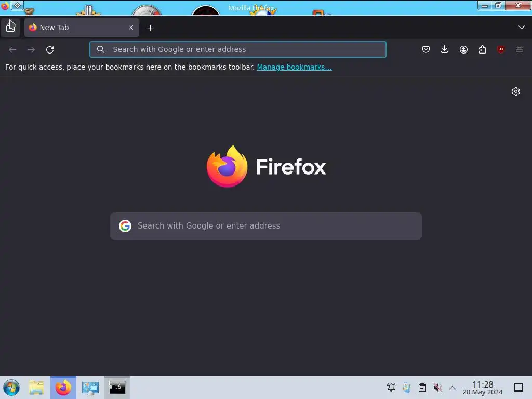The height and width of the screenshot is (399, 532).
Task: Select the New Tab tab
Action: pos(82,28)
